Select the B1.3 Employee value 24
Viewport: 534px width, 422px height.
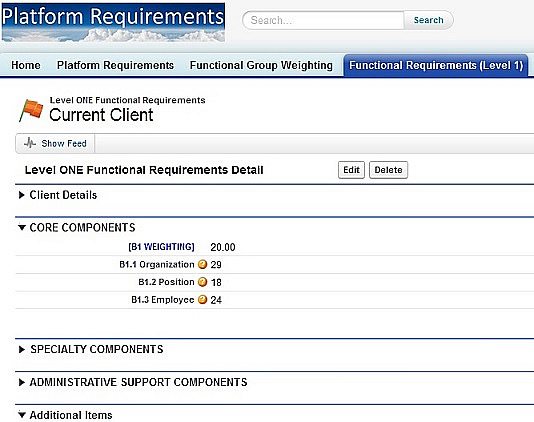tap(216, 300)
